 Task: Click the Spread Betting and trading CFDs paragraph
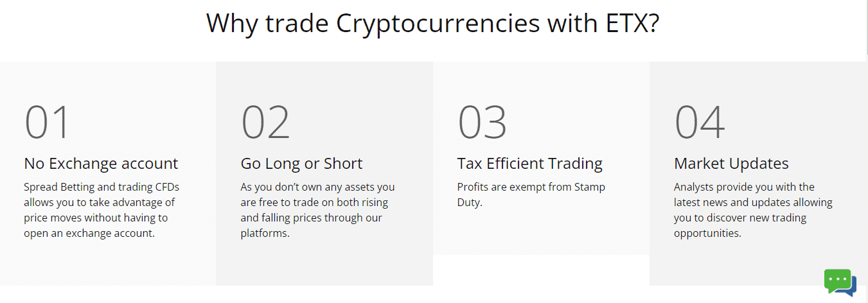(102, 210)
